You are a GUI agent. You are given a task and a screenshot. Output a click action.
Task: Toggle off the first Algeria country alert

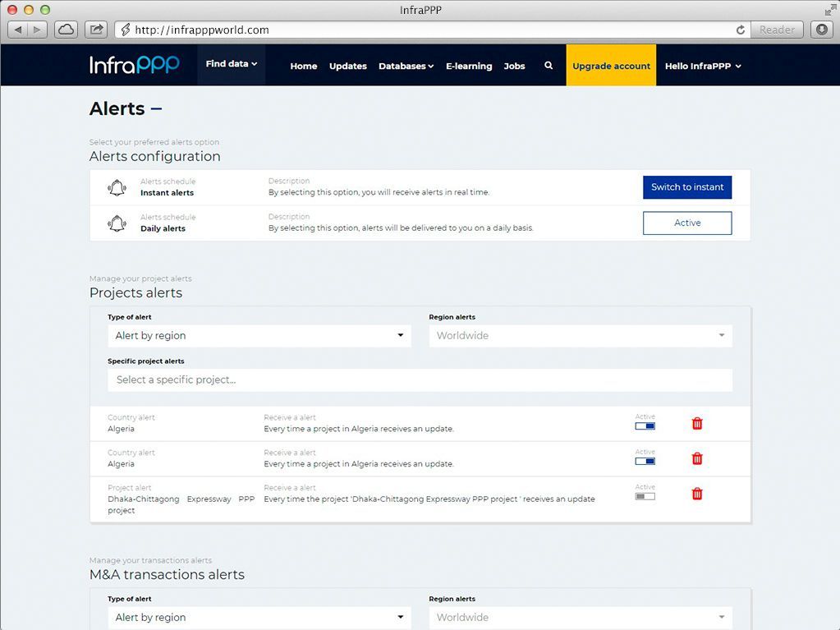tap(645, 426)
